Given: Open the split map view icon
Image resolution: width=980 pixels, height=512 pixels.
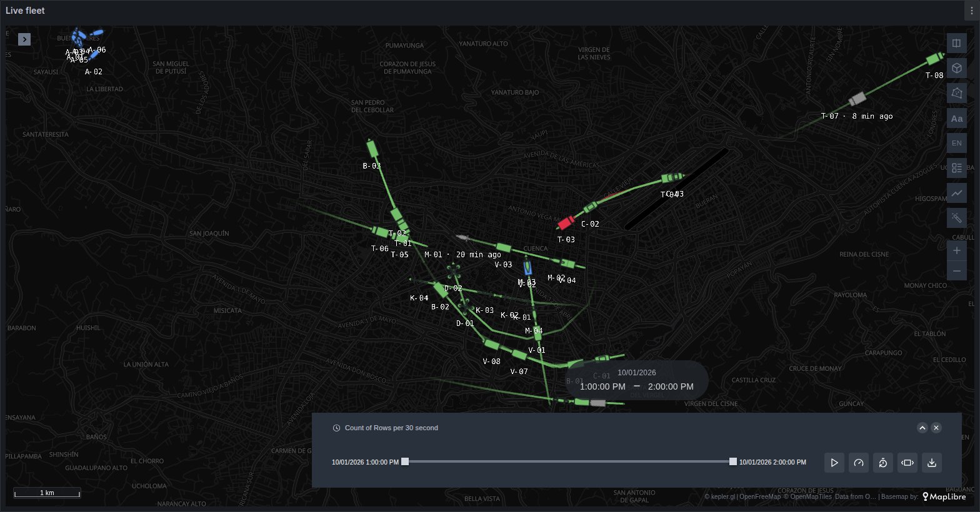Looking at the screenshot, I should (956, 43).
